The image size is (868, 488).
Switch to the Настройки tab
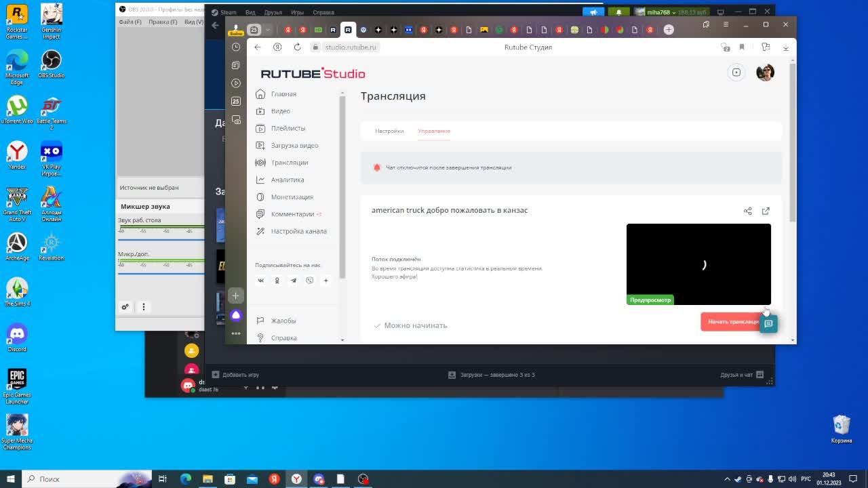tap(389, 131)
